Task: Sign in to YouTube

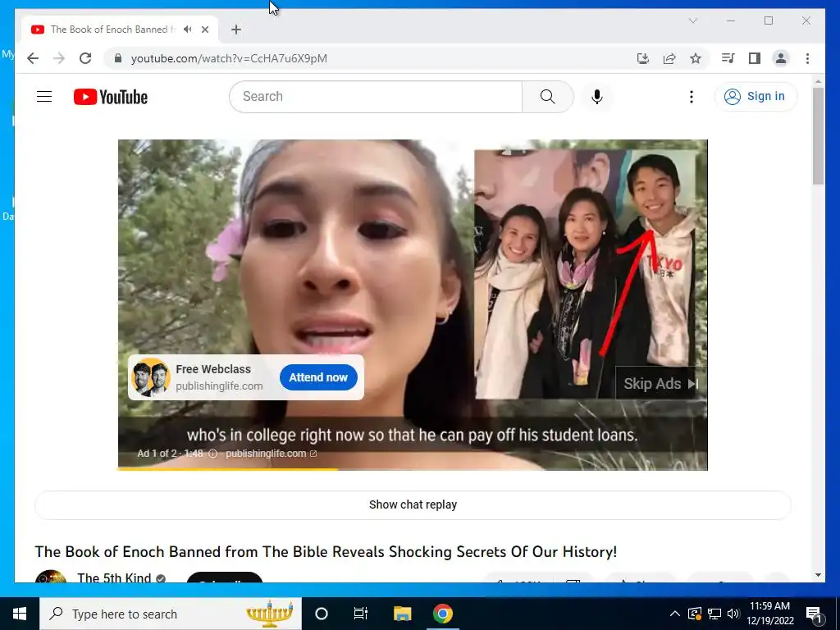Action: pyautogui.click(x=756, y=97)
